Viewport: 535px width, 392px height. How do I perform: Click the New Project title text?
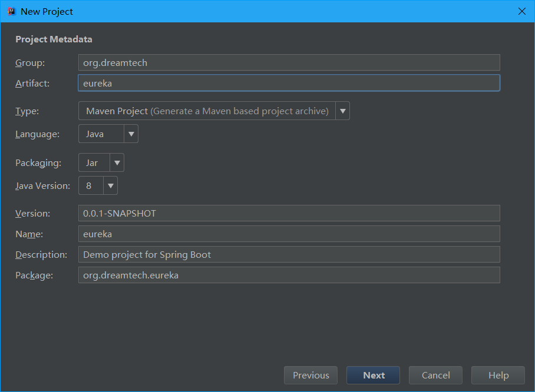pyautogui.click(x=47, y=12)
